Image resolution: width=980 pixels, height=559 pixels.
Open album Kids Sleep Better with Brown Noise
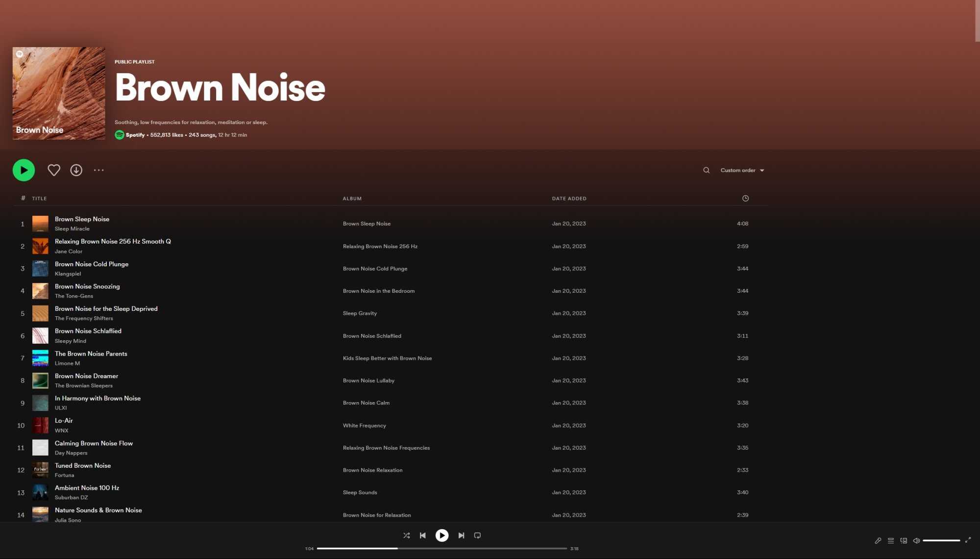tap(387, 358)
